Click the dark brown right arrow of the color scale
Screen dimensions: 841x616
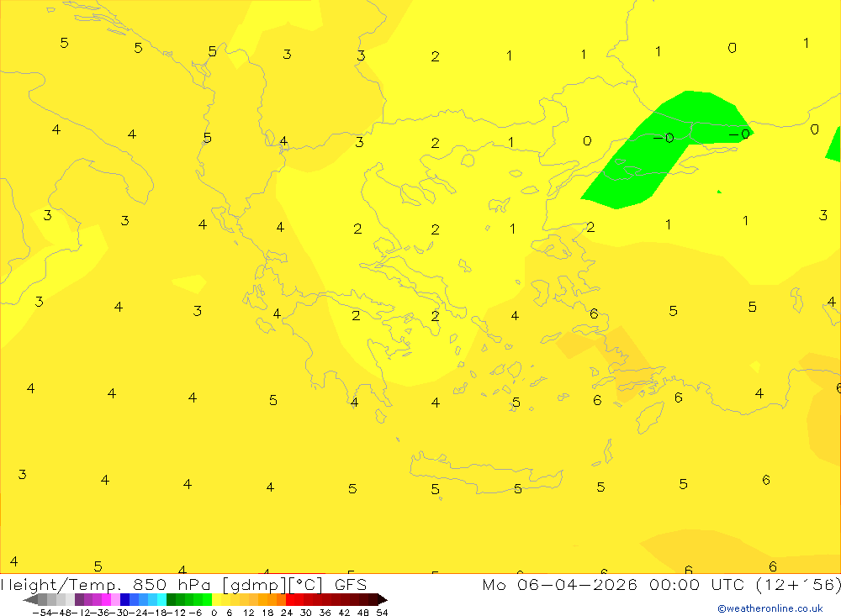click(383, 600)
